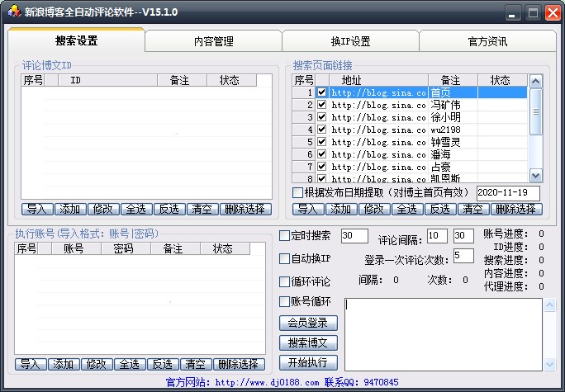Screen dimensions: 565x392
Task: Toggle 自动换IP checkbox
Action: pos(284,258)
